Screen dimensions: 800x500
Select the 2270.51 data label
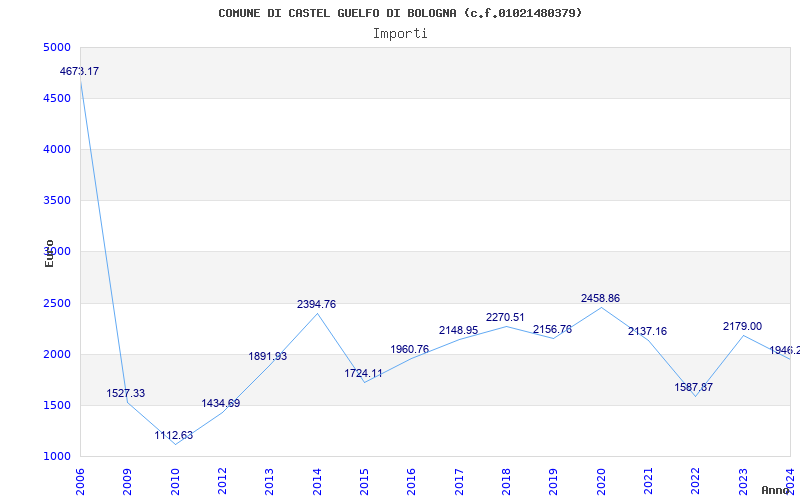[505, 317]
